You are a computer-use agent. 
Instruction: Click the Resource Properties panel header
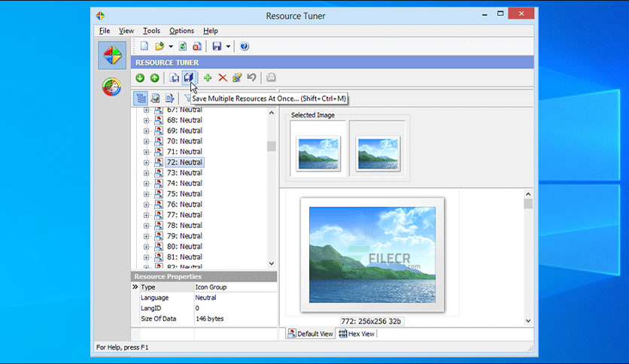[x=204, y=277]
